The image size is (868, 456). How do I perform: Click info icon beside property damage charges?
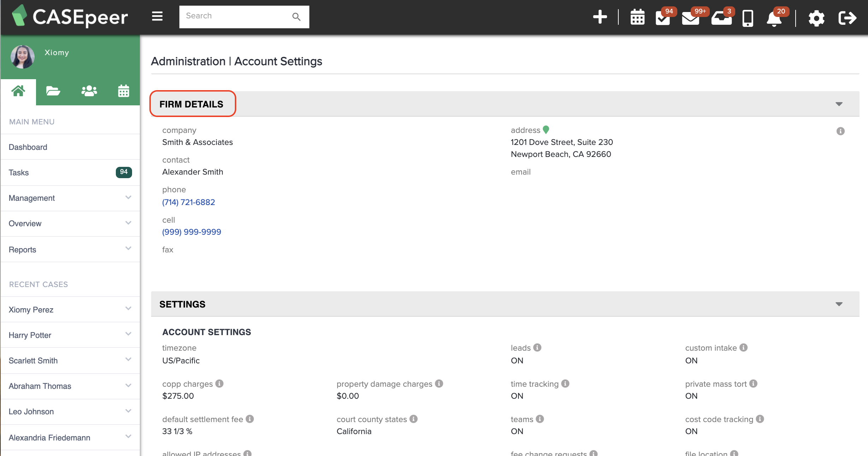(439, 384)
